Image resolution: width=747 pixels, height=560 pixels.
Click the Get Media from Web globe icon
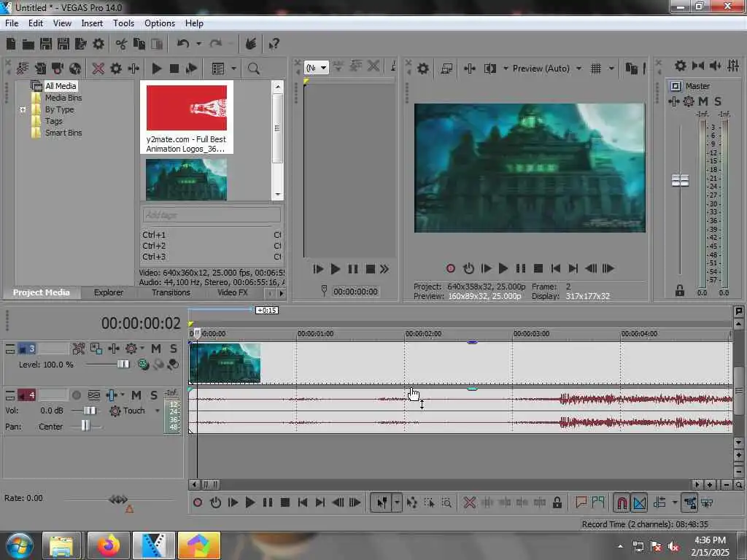[75, 69]
